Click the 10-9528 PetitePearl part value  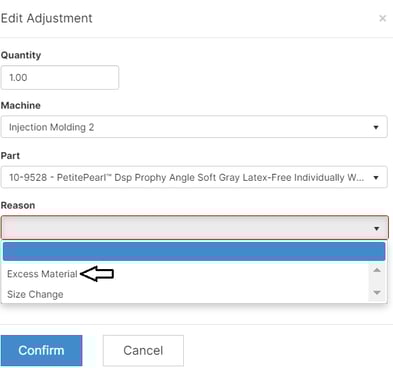click(186, 178)
